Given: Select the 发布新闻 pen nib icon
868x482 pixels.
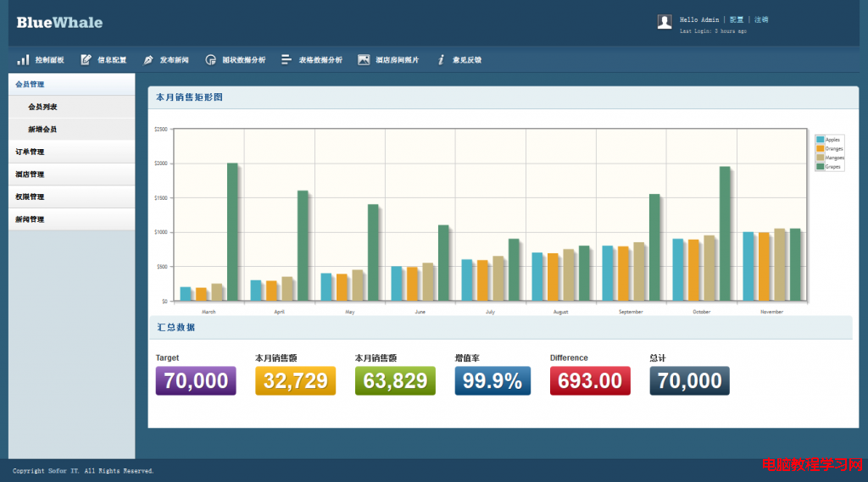Looking at the screenshot, I should point(148,60).
